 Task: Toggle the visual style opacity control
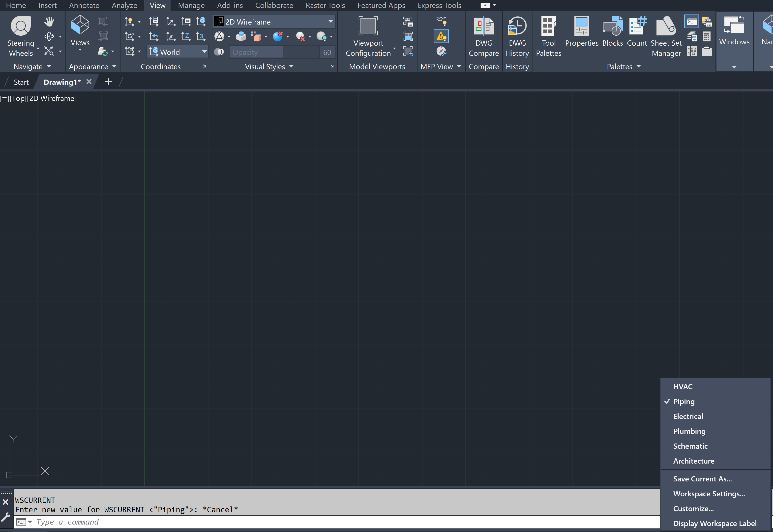click(x=219, y=52)
